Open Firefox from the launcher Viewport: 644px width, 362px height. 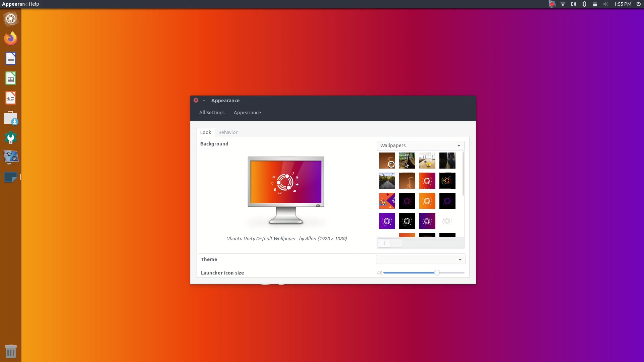pos(11,38)
